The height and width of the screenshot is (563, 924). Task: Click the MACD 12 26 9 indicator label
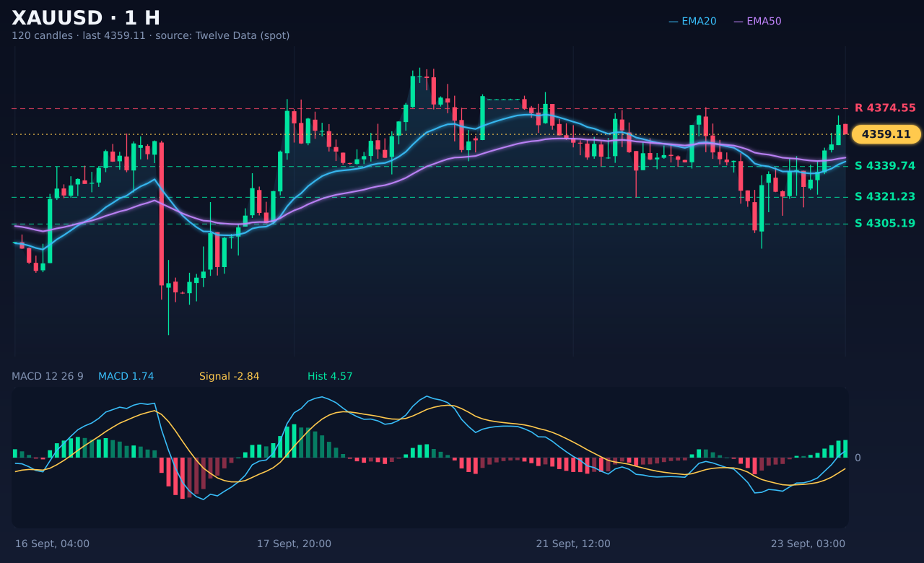pyautogui.click(x=48, y=376)
